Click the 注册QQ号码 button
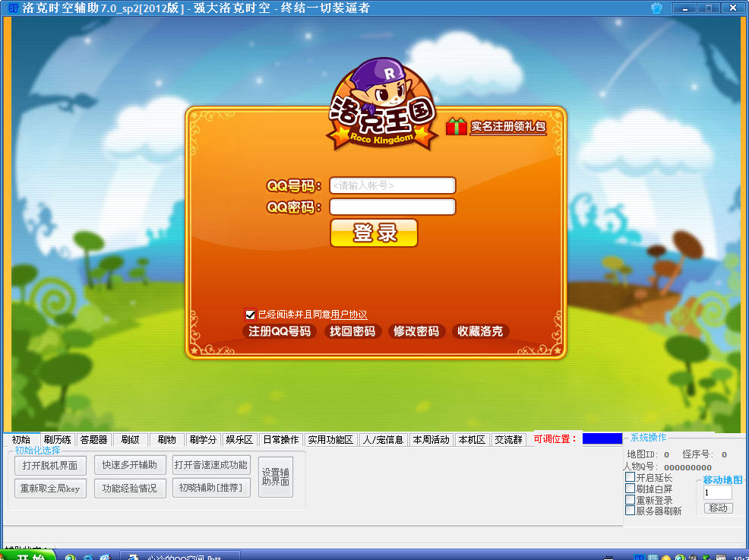 point(280,331)
